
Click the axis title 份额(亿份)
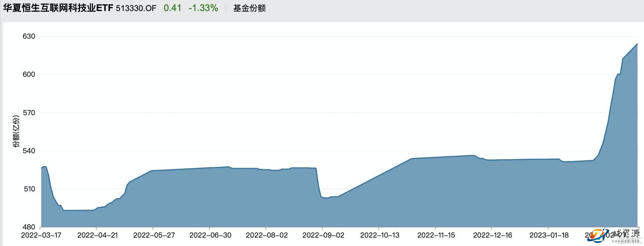pyautogui.click(x=16, y=131)
